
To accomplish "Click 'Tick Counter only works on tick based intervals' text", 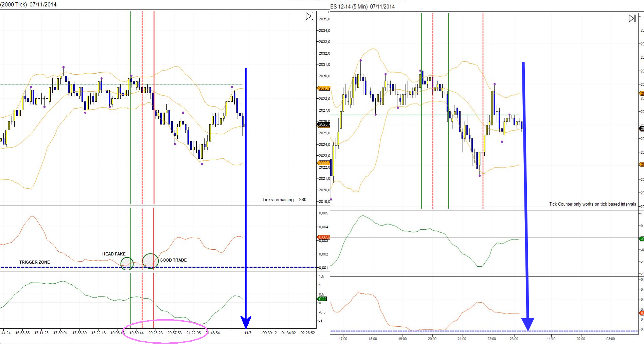I will point(593,204).
